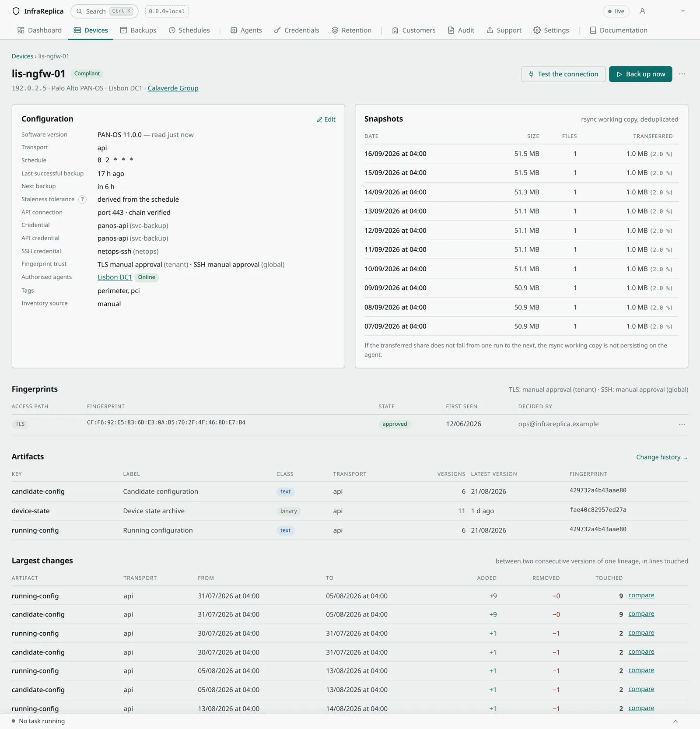Image resolution: width=700 pixels, height=729 pixels.
Task: Click the 16/09/2026 at 04:00 snapshot row
Action: point(521,154)
